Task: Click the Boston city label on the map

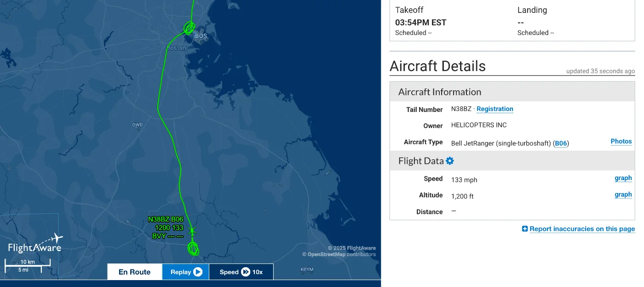Action: pyautogui.click(x=176, y=48)
